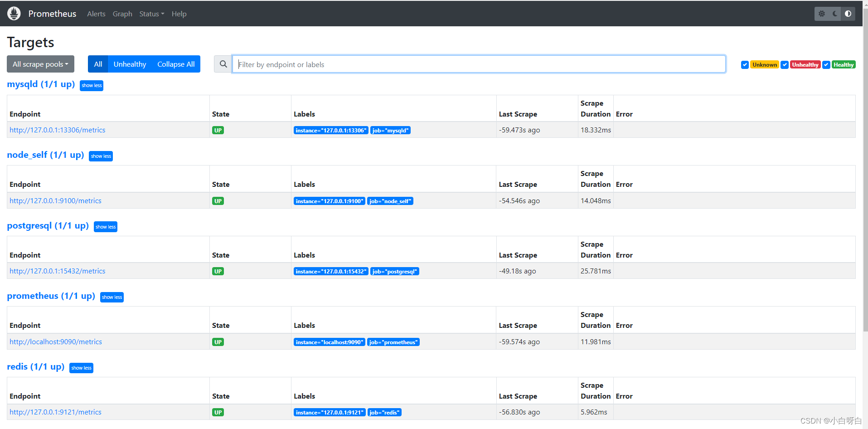The image size is (868, 429).
Task: Collapse node_self pool with show less
Action: click(101, 156)
